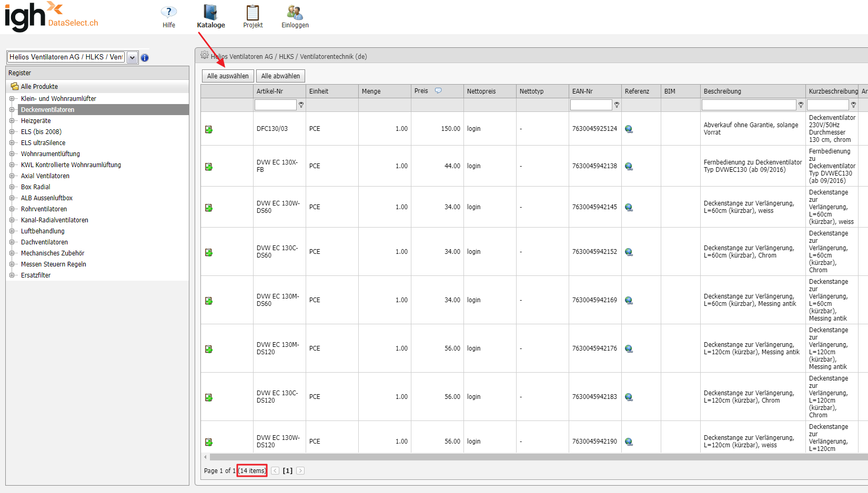Expand the Dachventilatoren tree node
Screen dimensions: 868x493
tap(12, 242)
